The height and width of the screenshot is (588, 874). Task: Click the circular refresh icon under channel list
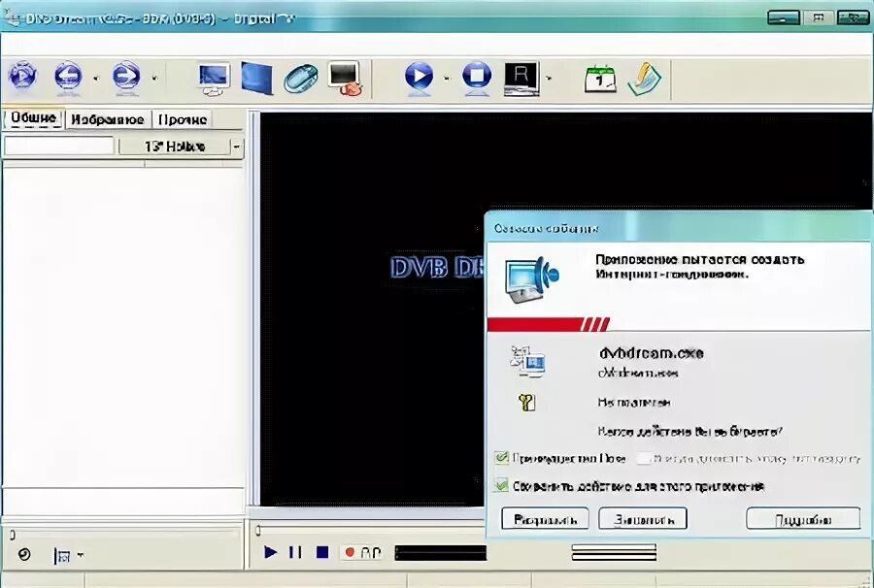pyautogui.click(x=24, y=555)
